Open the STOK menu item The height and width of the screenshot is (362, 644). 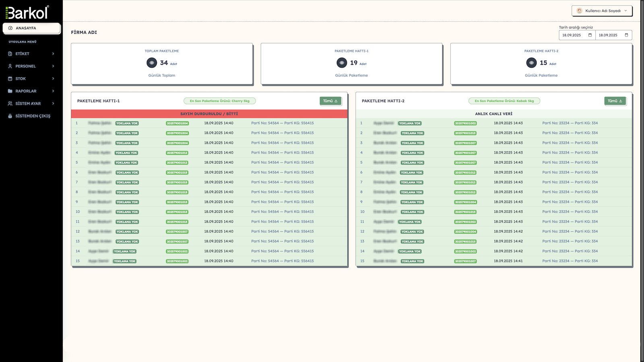pyautogui.click(x=21, y=78)
